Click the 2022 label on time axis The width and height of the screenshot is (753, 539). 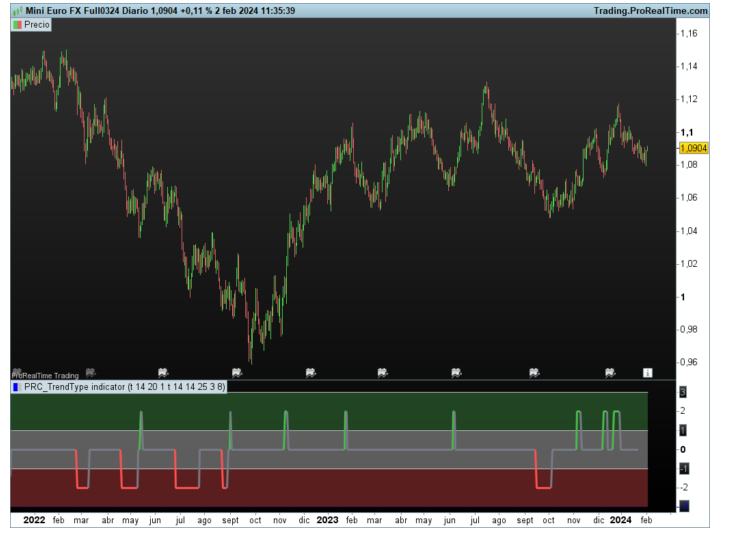(34, 520)
